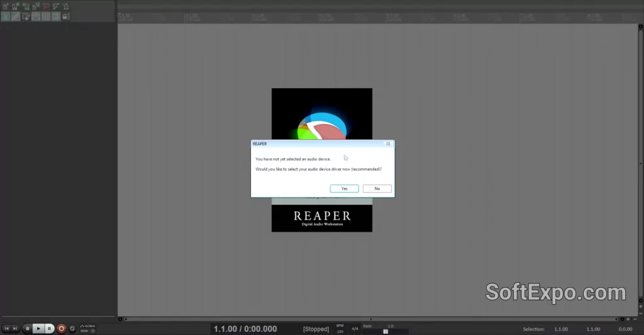Image resolution: width=644 pixels, height=335 pixels.
Task: Click the New Project toolbar icon
Action: pyautogui.click(x=6, y=6)
